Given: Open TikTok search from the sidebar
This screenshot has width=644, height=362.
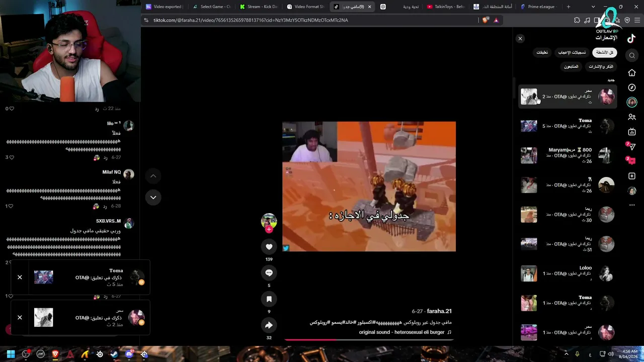Looking at the screenshot, I should tap(632, 55).
